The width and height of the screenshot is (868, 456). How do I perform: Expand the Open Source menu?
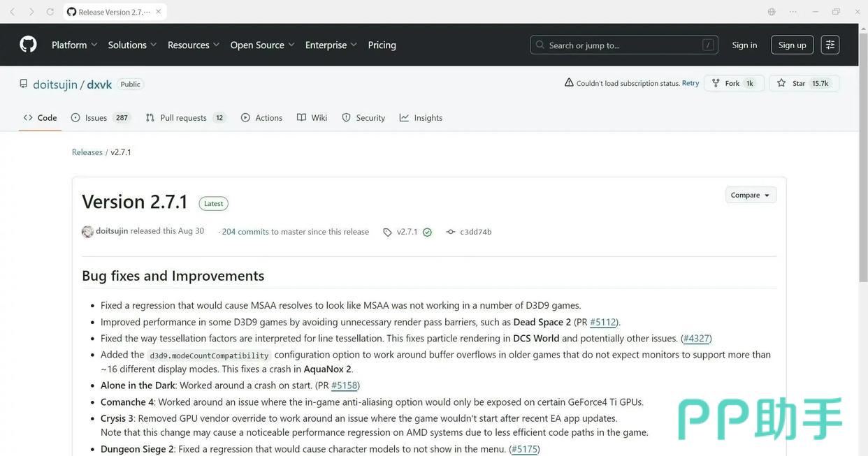coord(262,45)
